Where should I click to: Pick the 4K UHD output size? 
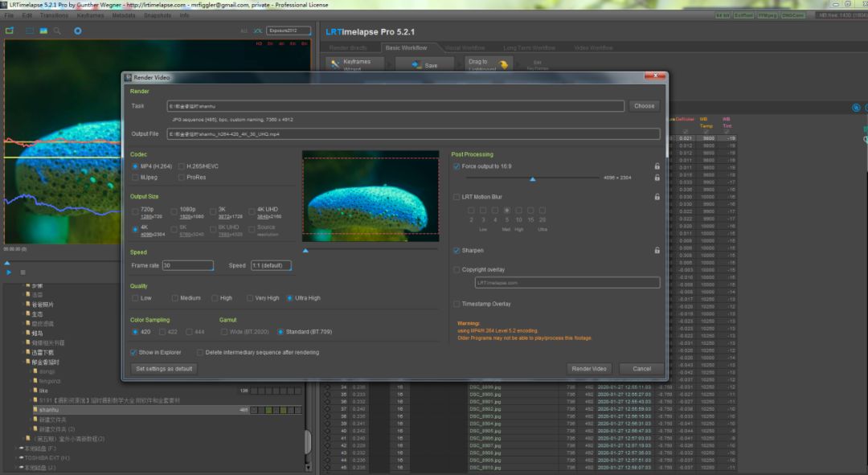click(x=252, y=211)
